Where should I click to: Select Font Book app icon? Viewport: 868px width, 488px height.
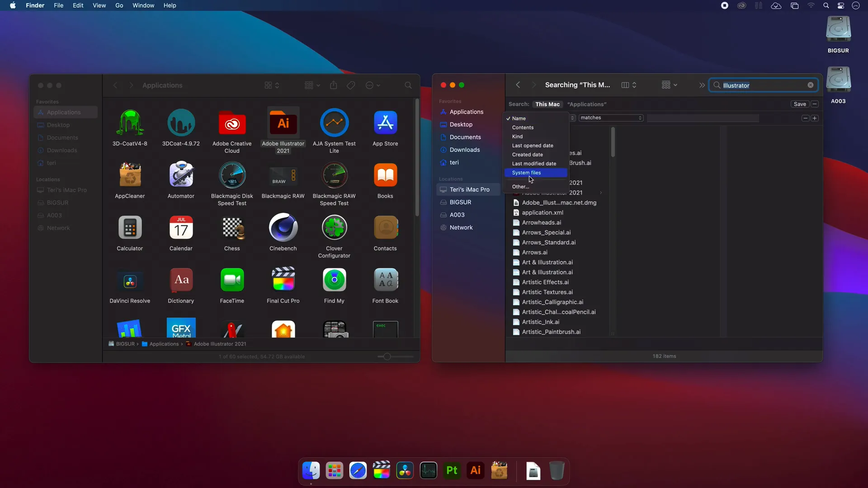[385, 280]
